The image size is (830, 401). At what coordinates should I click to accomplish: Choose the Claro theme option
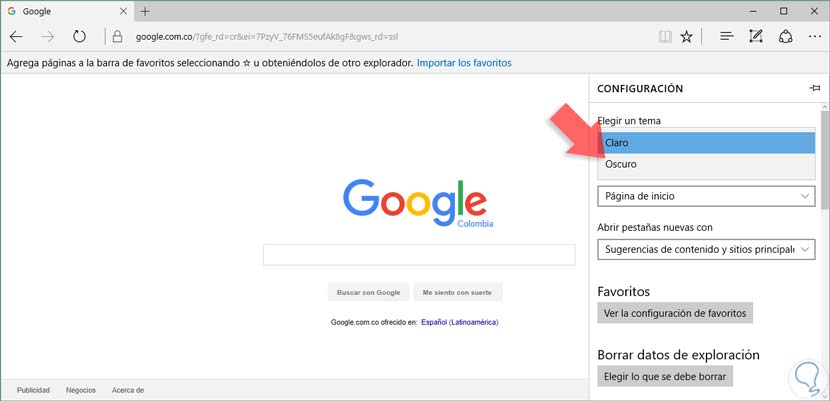(x=706, y=143)
